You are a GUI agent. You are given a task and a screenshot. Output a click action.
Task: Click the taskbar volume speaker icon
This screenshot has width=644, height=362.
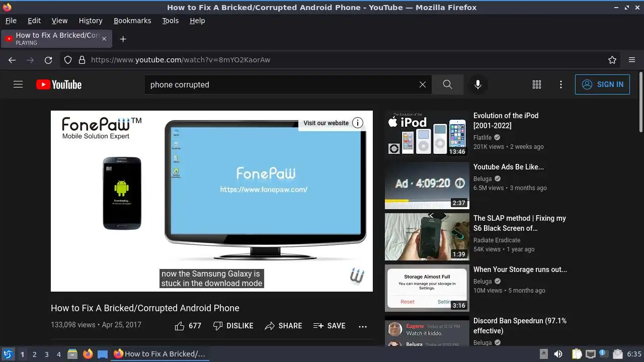558,354
